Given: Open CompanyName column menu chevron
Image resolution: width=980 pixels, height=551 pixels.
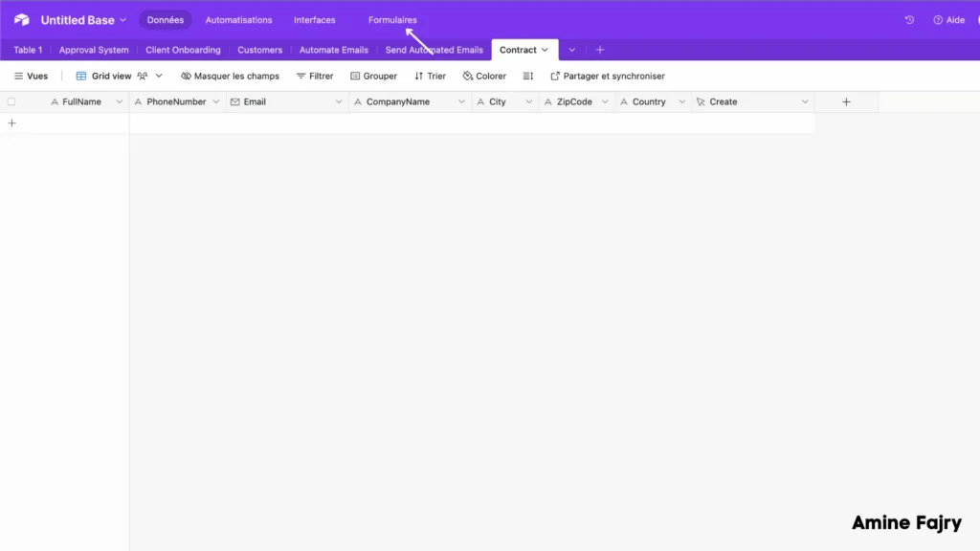Looking at the screenshot, I should (461, 101).
